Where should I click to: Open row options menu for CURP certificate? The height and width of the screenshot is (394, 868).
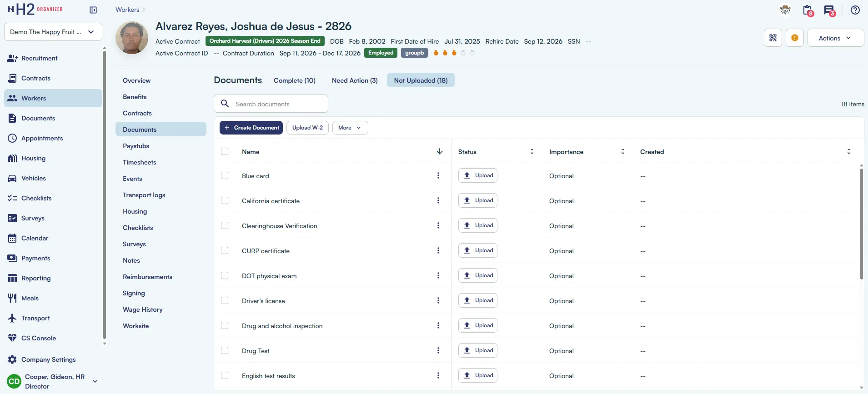(438, 250)
